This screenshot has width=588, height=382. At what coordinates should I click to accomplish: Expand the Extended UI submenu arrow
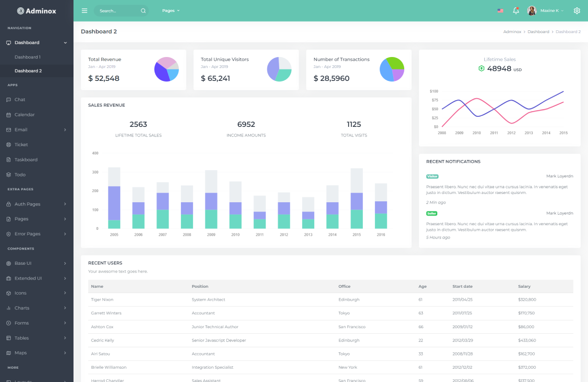point(65,279)
